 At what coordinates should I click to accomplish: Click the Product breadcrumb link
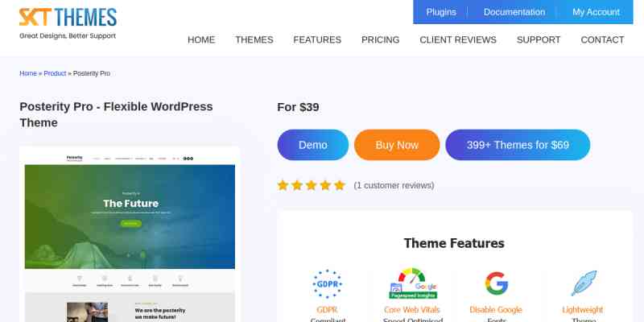point(55,73)
